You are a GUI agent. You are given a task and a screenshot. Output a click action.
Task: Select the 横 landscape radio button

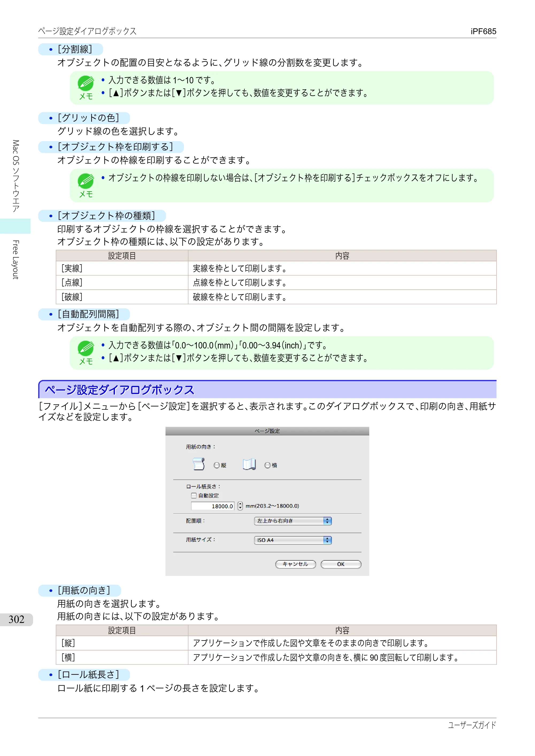pyautogui.click(x=267, y=465)
